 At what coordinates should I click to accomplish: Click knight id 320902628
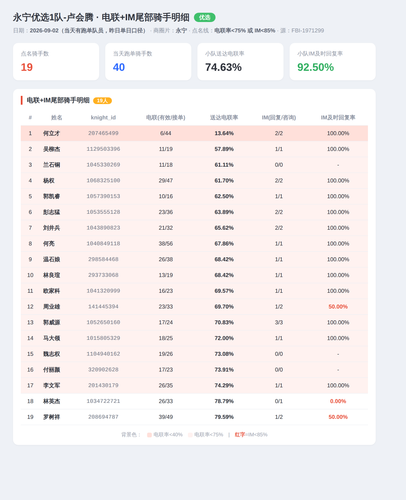click(x=103, y=370)
